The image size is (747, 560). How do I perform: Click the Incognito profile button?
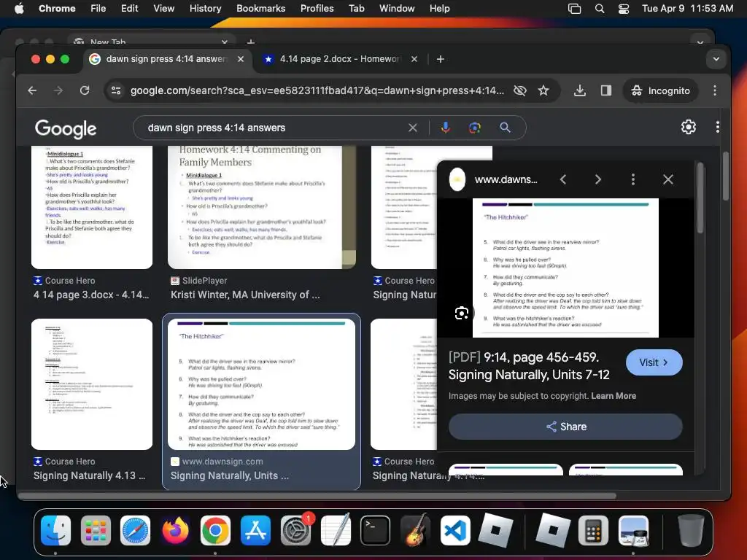pyautogui.click(x=661, y=90)
